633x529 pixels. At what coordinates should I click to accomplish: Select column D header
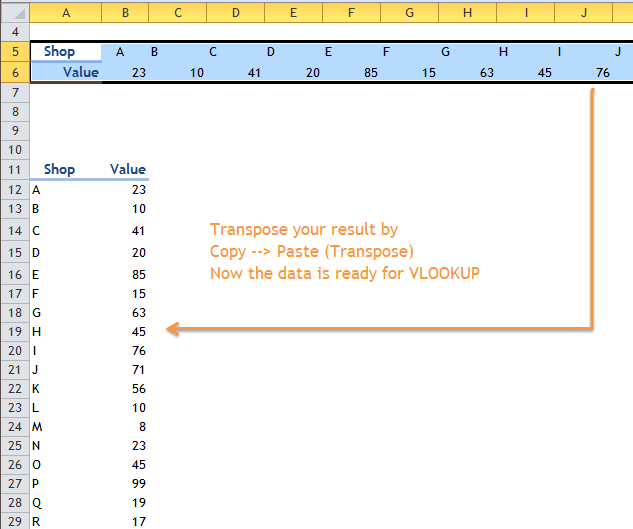[x=235, y=12]
